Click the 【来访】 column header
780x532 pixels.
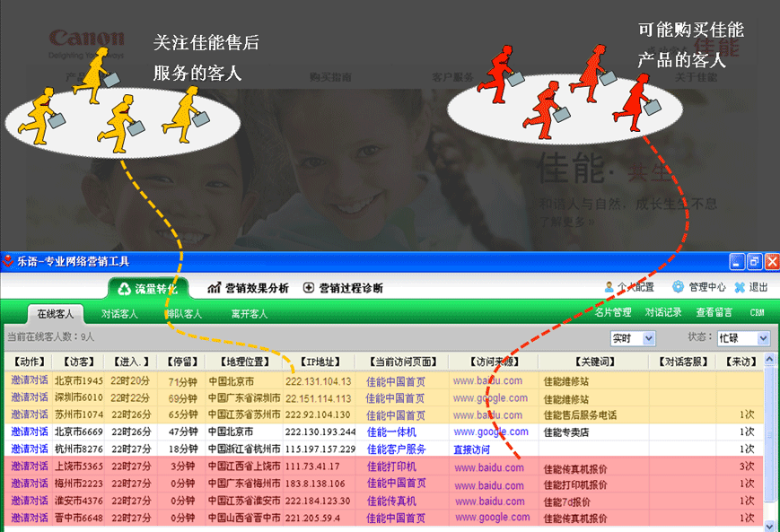pyautogui.click(x=741, y=362)
